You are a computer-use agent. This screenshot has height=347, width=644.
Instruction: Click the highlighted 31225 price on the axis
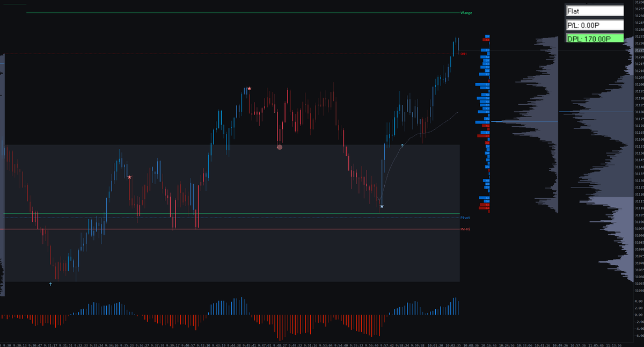click(x=639, y=50)
